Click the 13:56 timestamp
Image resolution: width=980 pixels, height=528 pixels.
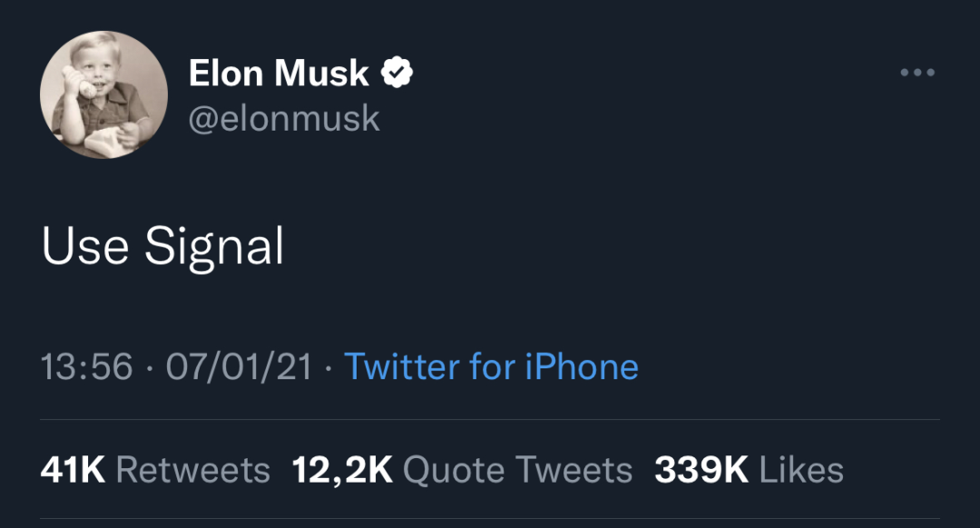coord(87,367)
